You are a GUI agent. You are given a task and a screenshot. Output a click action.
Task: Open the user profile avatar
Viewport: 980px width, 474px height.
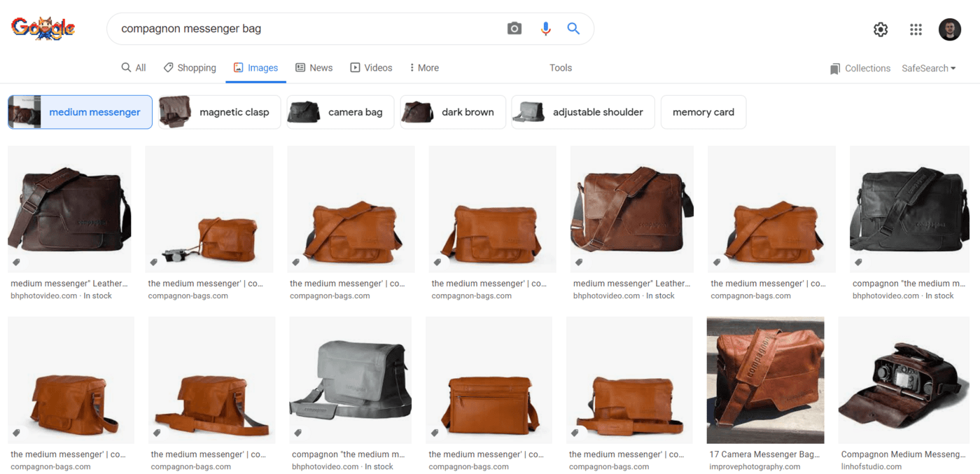pyautogui.click(x=950, y=29)
